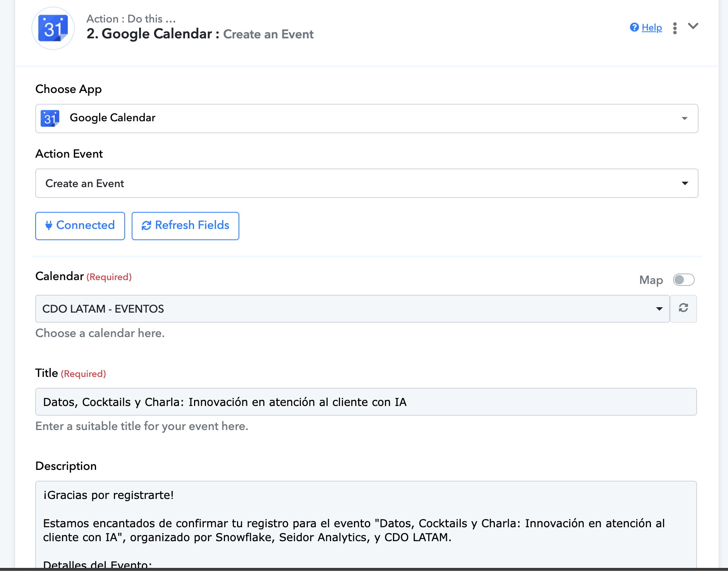Select the Create an Event field text
This screenshot has height=571, width=728.
click(x=85, y=184)
